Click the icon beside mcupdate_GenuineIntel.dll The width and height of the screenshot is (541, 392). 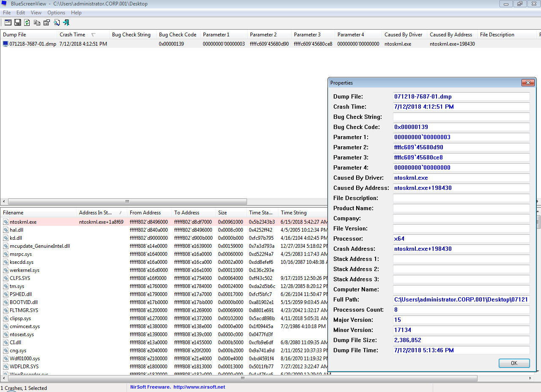coord(5,246)
